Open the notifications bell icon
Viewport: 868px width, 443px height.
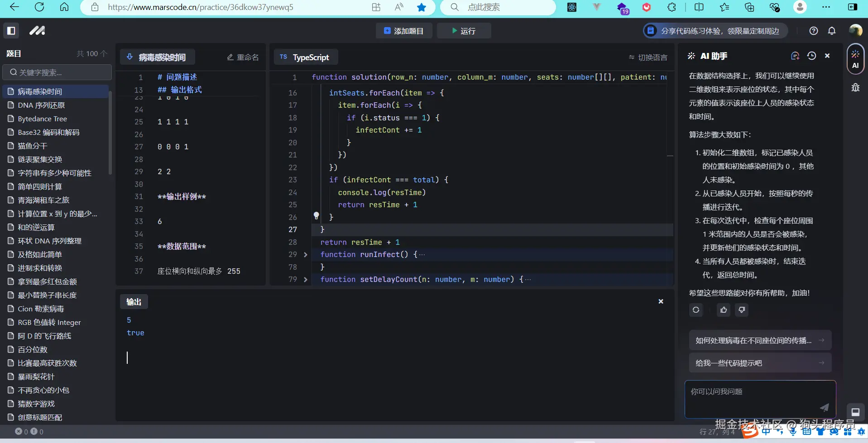pos(831,31)
